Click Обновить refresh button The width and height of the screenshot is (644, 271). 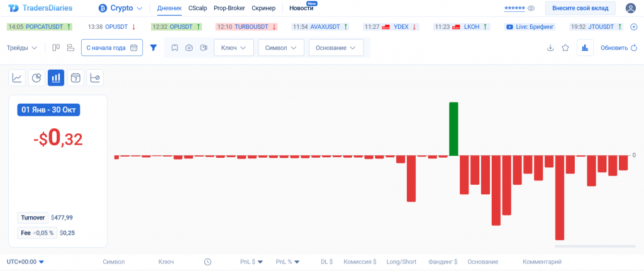coord(619,48)
